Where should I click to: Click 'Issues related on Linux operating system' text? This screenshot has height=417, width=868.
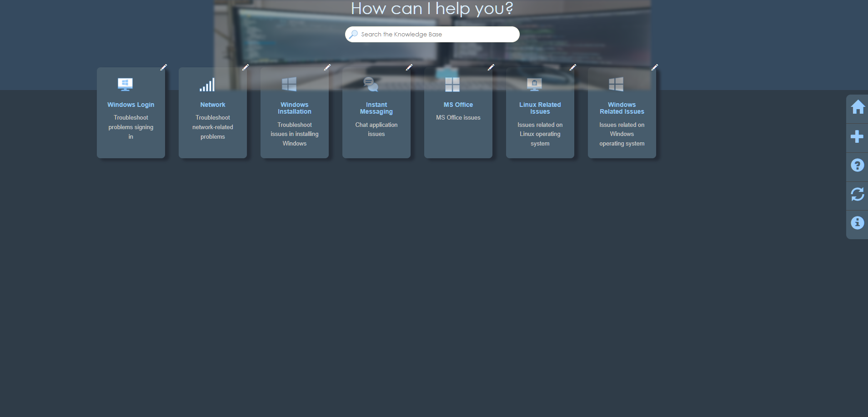[x=540, y=134]
